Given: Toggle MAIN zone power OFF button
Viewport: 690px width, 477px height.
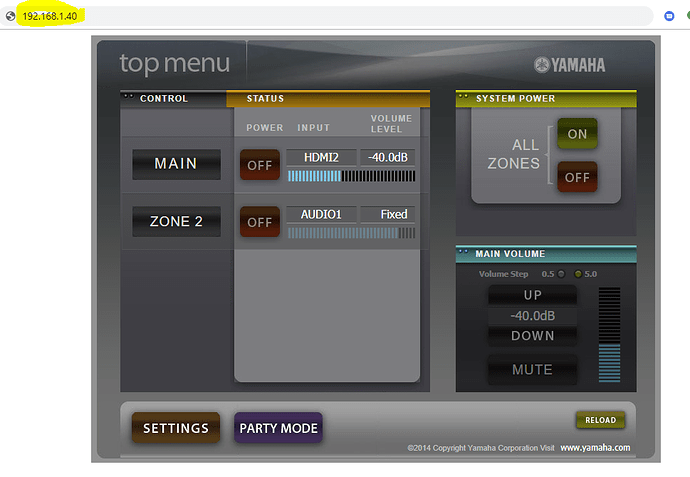Looking at the screenshot, I should point(260,165).
